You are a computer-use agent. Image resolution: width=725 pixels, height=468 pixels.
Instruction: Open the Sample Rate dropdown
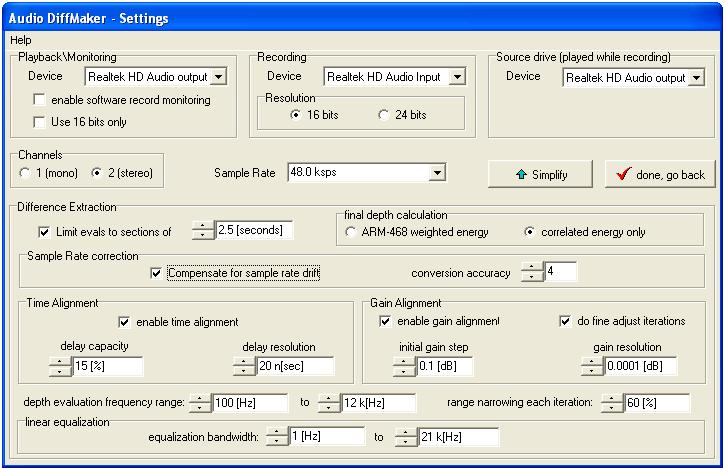click(437, 172)
